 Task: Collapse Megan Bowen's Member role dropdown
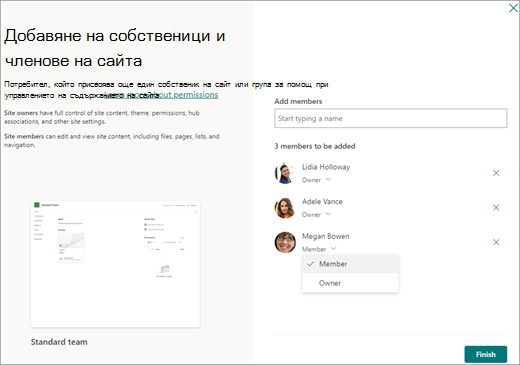click(319, 249)
